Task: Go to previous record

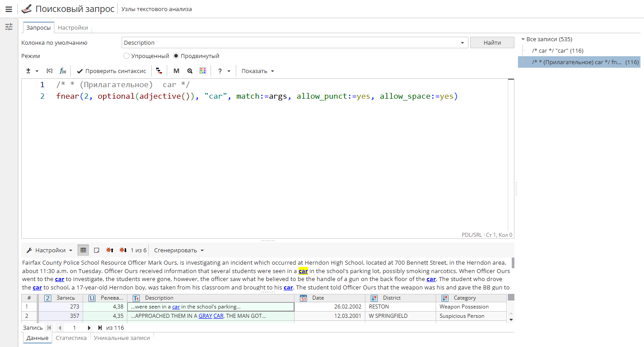Action: pyautogui.click(x=60, y=328)
